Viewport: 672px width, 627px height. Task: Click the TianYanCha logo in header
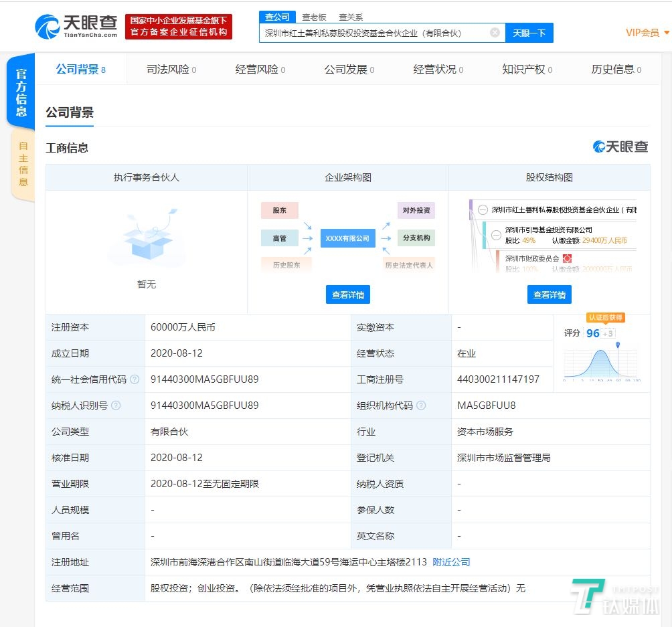(76, 26)
